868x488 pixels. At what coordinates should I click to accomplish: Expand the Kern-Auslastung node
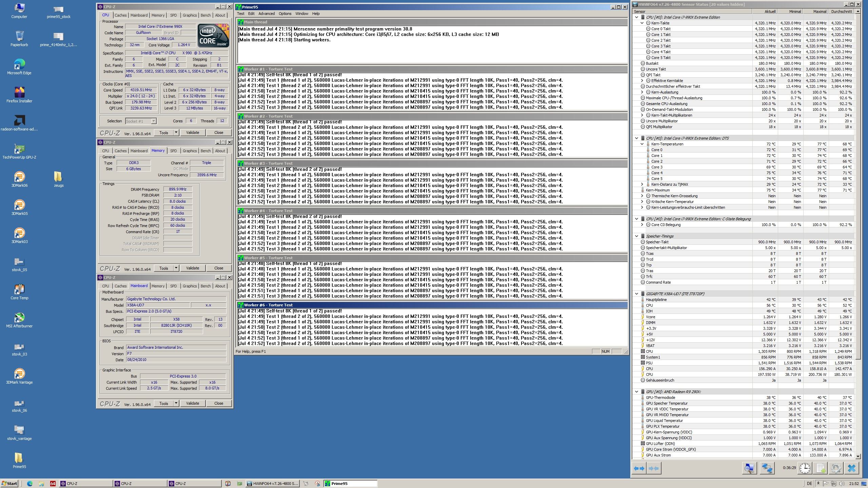click(642, 92)
